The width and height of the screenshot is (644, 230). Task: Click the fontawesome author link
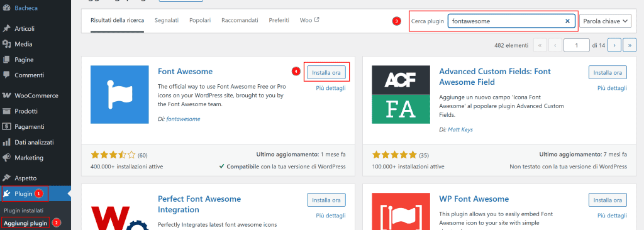pyautogui.click(x=183, y=119)
